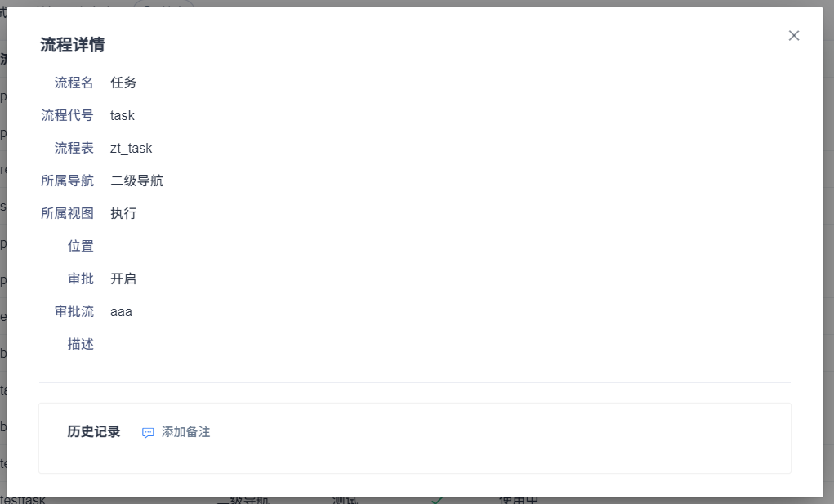Click the speech bubble icon beside 添加备注
Image resolution: width=834 pixels, height=504 pixels.
click(x=148, y=433)
